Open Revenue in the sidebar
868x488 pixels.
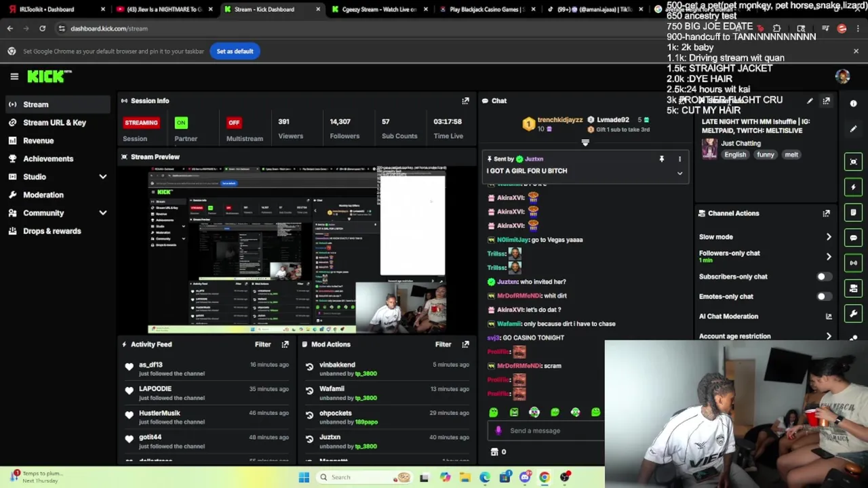click(58, 141)
